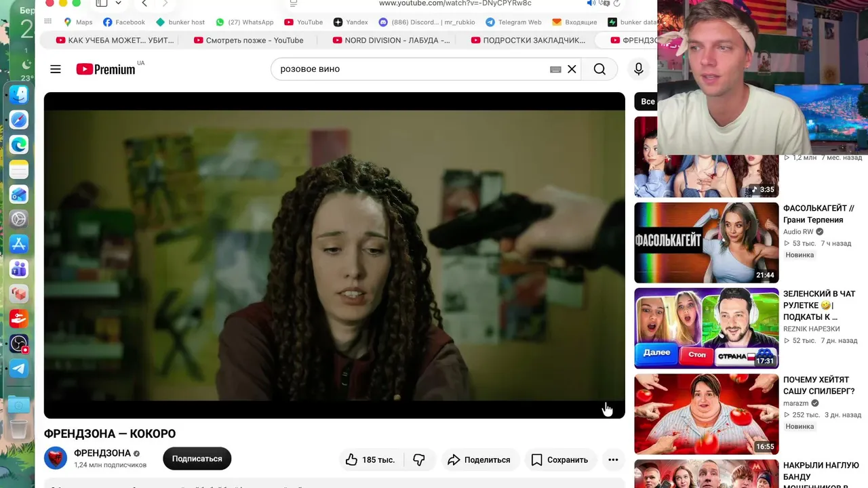
Task: Open System Settings from the Dock
Action: pos(19,219)
